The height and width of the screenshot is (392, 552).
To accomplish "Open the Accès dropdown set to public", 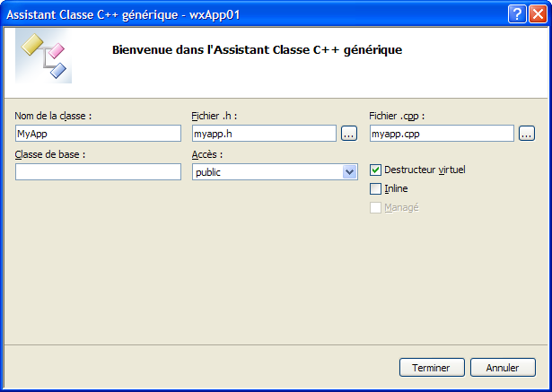I will click(x=350, y=171).
